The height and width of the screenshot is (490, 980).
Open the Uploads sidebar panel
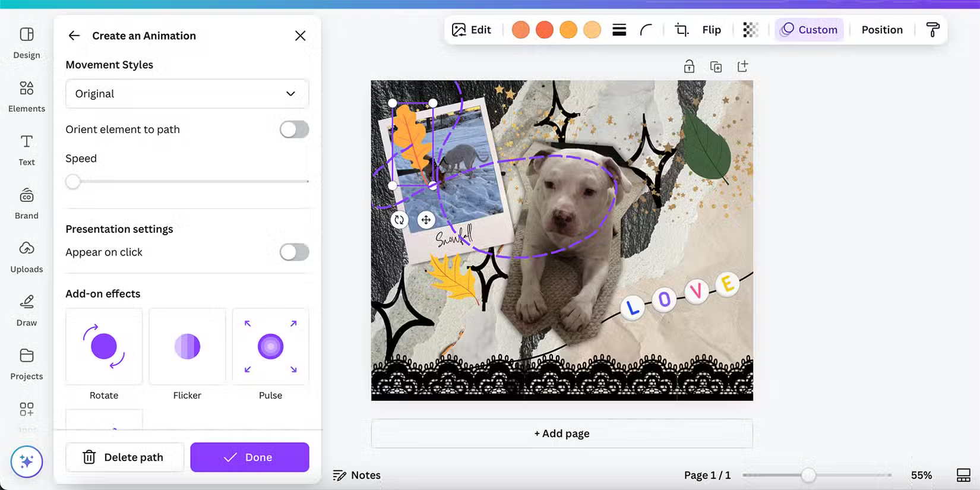coord(27,257)
